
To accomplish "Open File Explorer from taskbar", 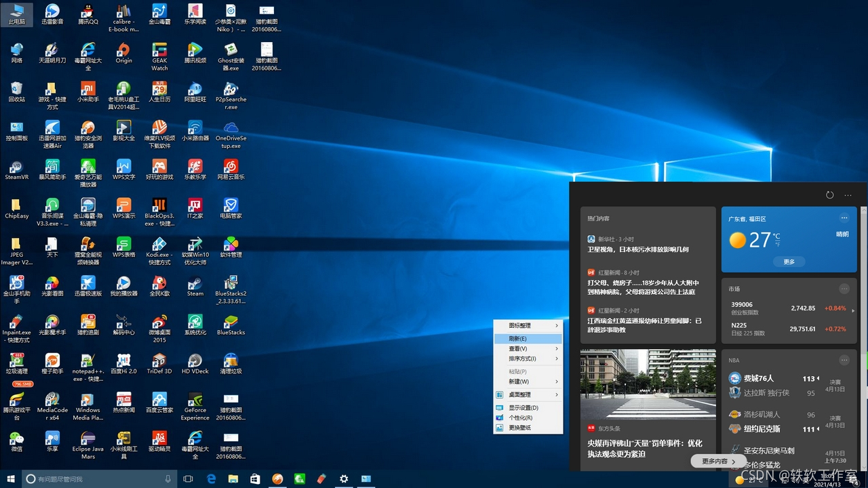I will (233, 479).
